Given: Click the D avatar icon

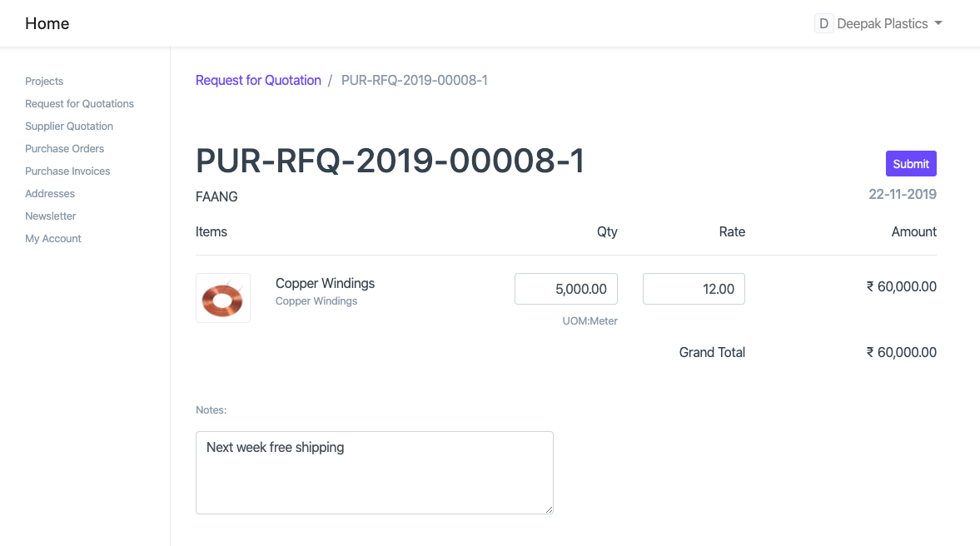Looking at the screenshot, I should pyautogui.click(x=823, y=23).
